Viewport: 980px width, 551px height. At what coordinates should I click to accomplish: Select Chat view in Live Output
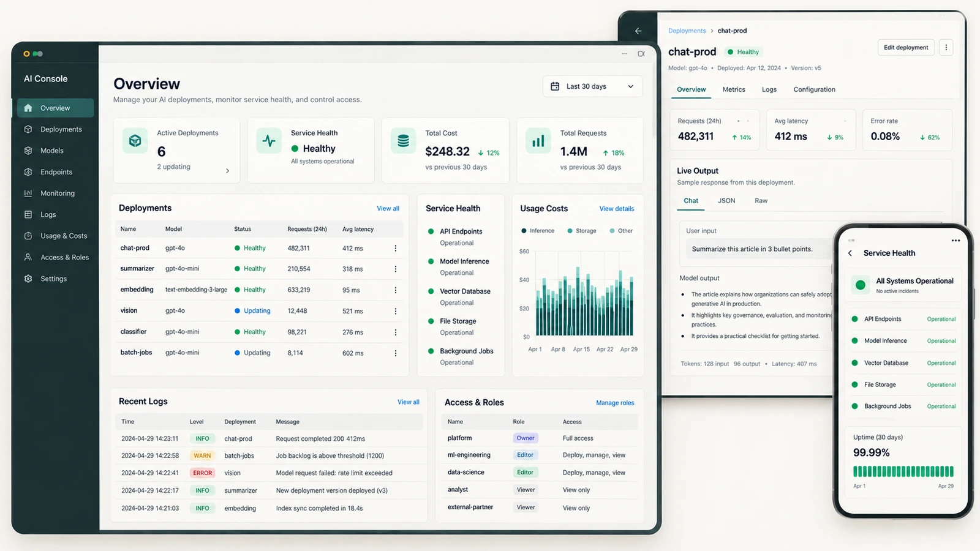point(691,201)
